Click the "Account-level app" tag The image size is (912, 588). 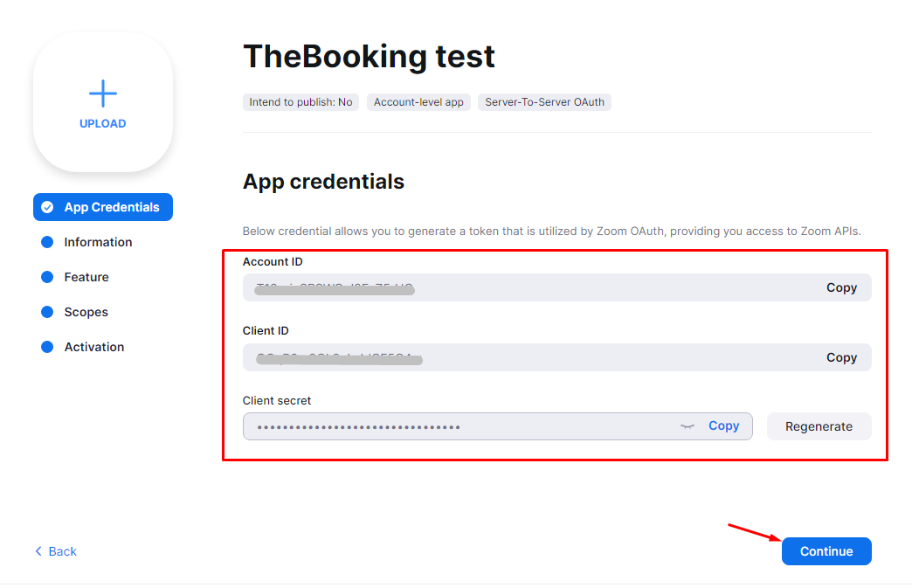pyautogui.click(x=418, y=102)
